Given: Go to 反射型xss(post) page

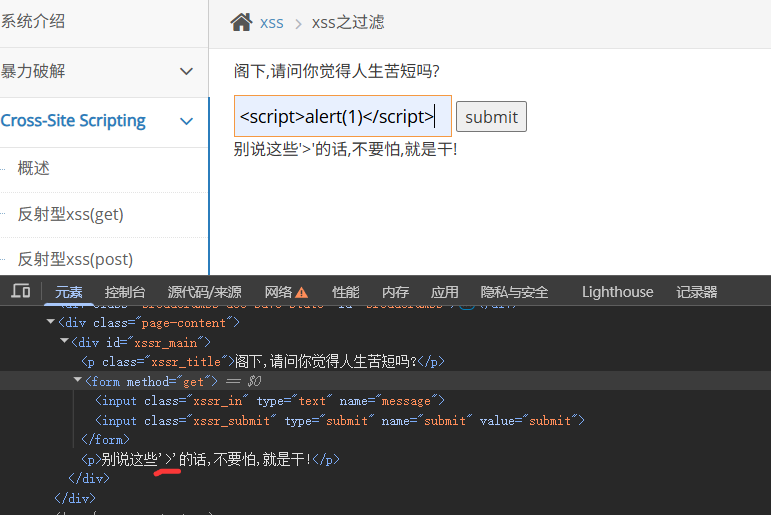Looking at the screenshot, I should pyautogui.click(x=75, y=259).
